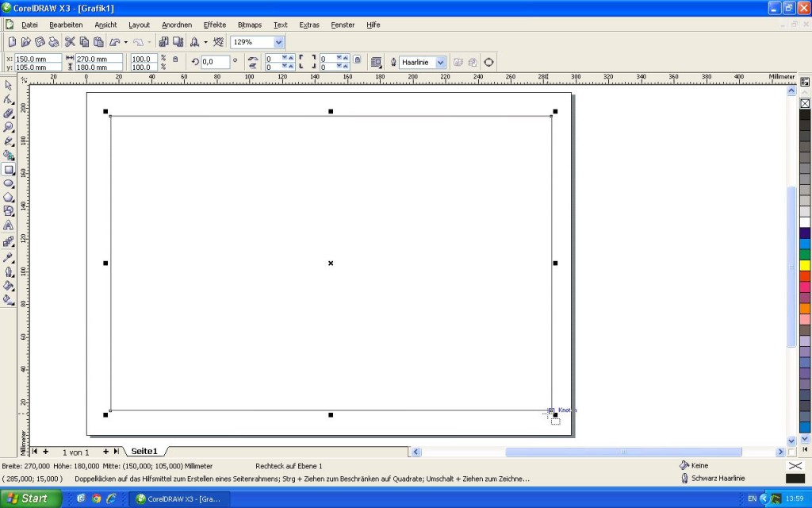The image size is (812, 508).
Task: Expand the color palette flyout arrow
Action: point(805,449)
